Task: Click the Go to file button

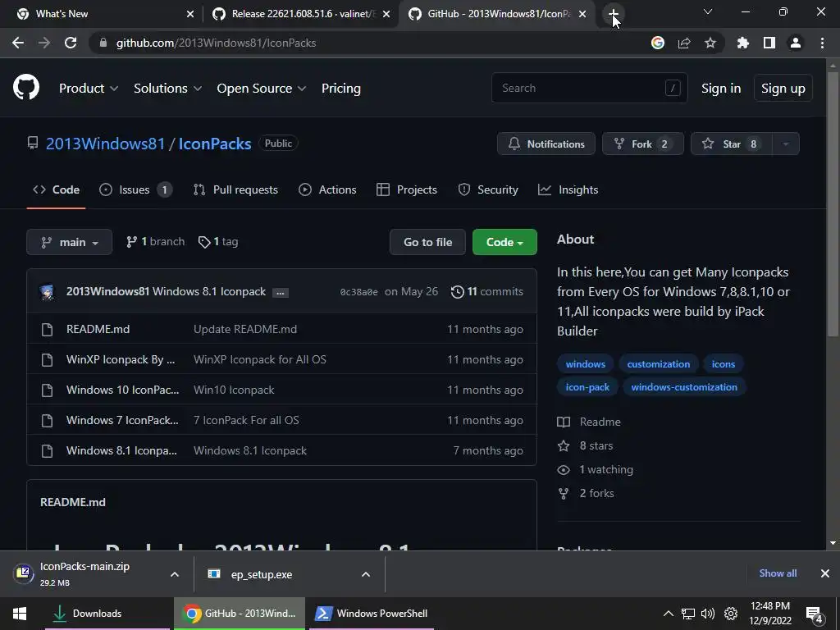Action: tap(427, 242)
